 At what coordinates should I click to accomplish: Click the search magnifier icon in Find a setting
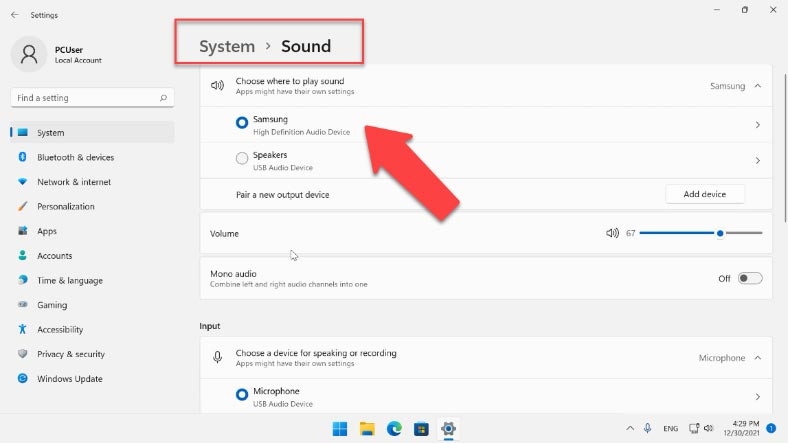tap(163, 98)
